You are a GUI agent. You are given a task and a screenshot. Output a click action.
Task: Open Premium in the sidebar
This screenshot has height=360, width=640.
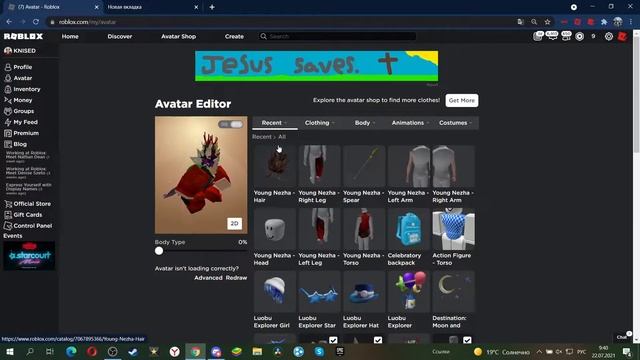point(21,133)
